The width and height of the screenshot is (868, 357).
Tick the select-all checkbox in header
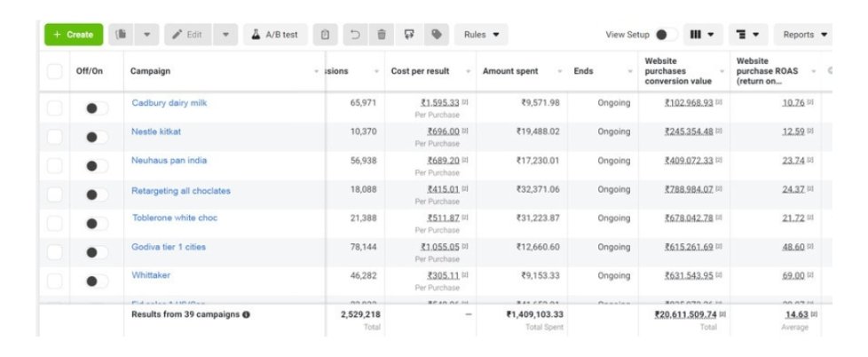(55, 71)
